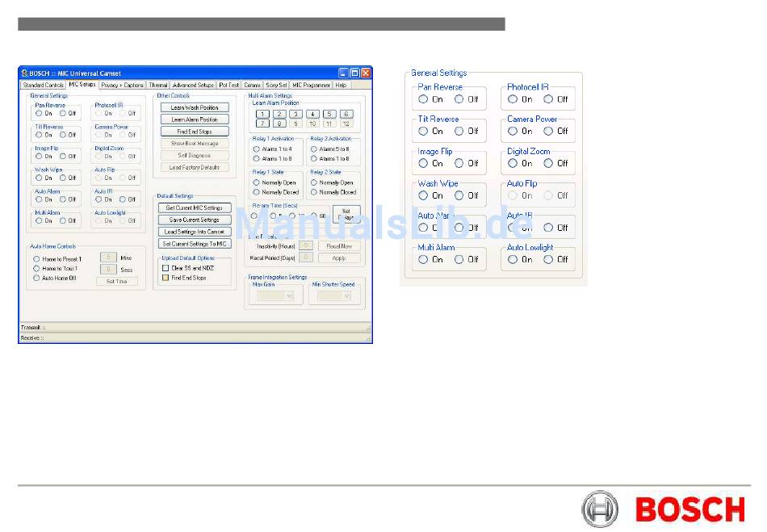Set Digital Zoom to On in enlarged General Settings panel
Image resolution: width=767 pixels, height=532 pixels.
513,163
